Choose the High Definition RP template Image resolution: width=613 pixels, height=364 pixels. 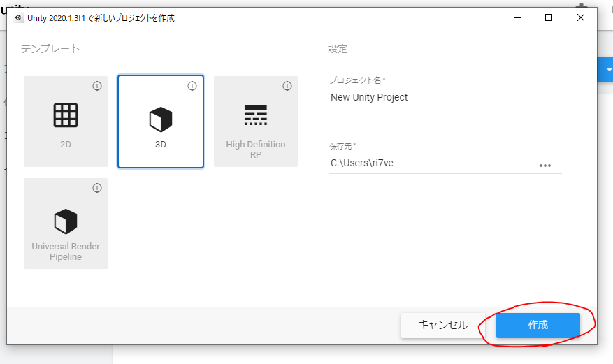click(x=256, y=122)
